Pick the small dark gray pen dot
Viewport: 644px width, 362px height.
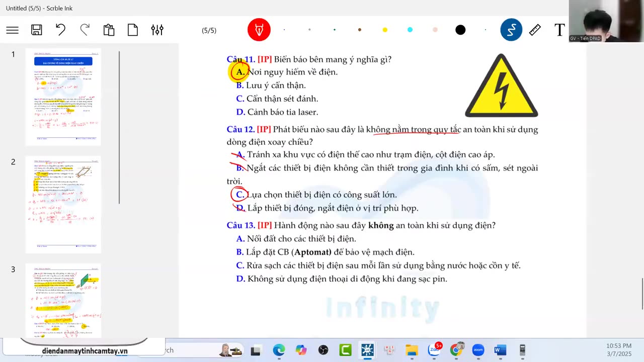[x=309, y=30]
